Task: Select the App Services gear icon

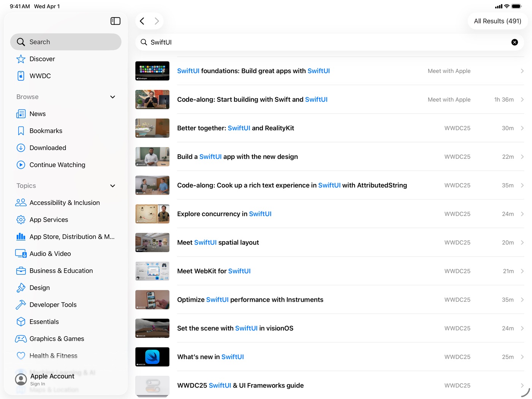Action: pyautogui.click(x=21, y=220)
